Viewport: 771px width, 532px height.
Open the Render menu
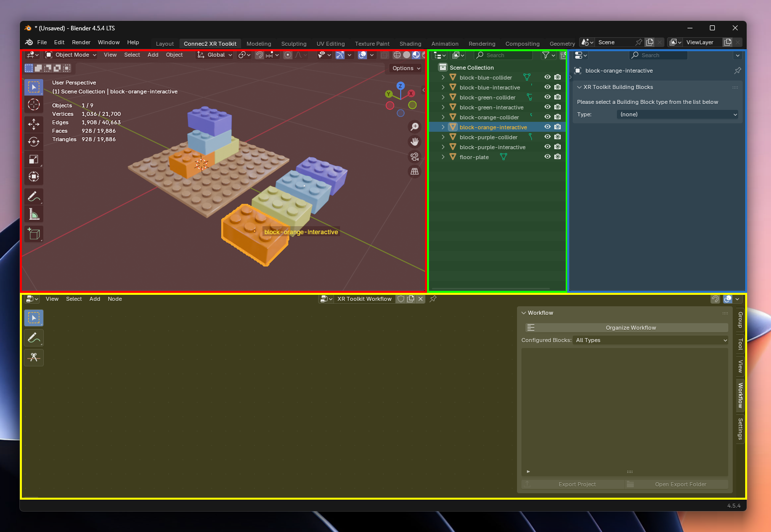pyautogui.click(x=81, y=42)
